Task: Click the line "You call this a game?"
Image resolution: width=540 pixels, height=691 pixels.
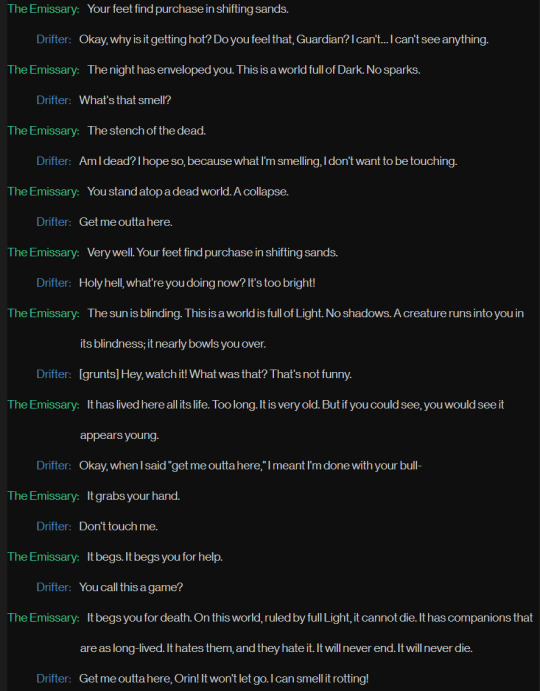Action: coord(131,587)
